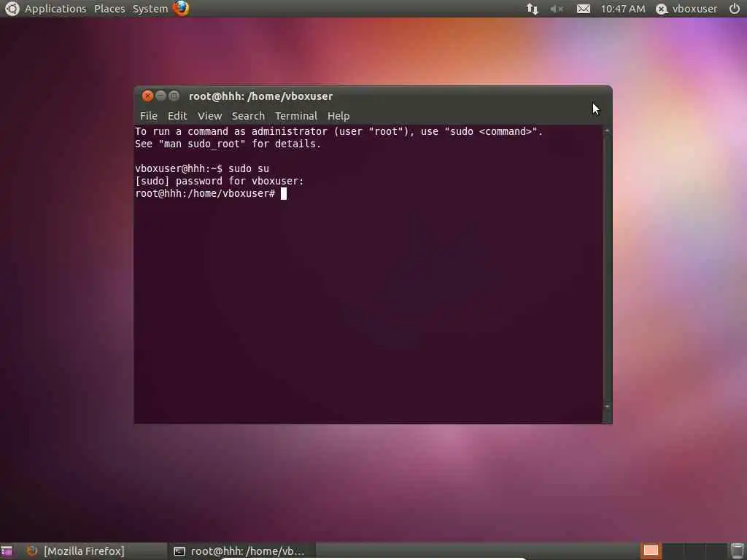The height and width of the screenshot is (560, 747).
Task: Click the terminal scrollbar up arrow
Action: pos(607,131)
